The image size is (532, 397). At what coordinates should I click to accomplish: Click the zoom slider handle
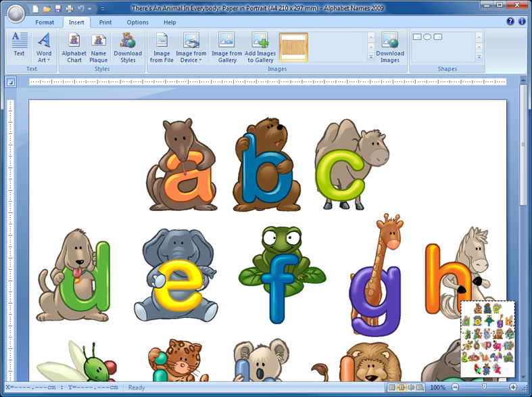(484, 387)
